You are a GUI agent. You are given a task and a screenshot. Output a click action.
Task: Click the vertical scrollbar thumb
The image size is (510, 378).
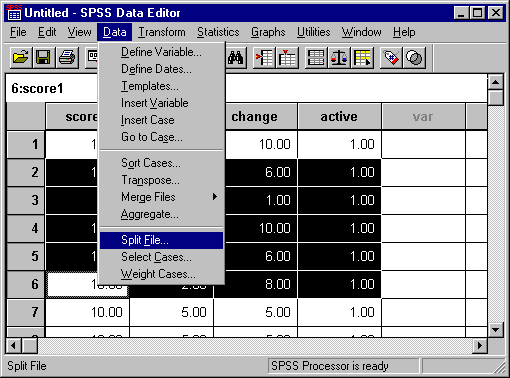tap(496, 98)
